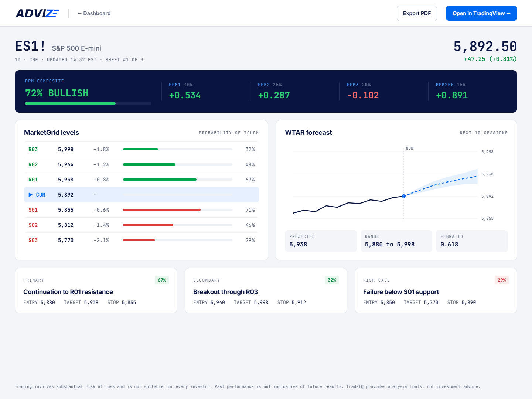This screenshot has width=532, height=399.
Task: Open the Failure below S01 support scenario
Action: (436, 290)
